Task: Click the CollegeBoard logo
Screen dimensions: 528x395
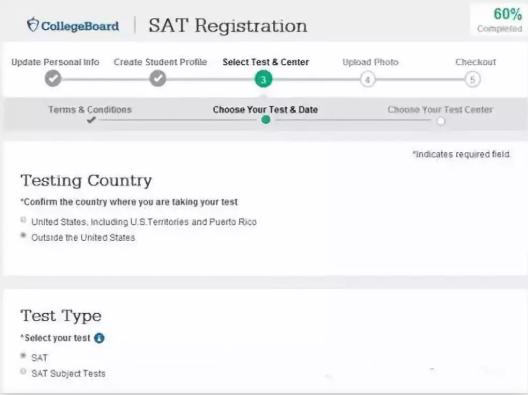Action: tap(73, 25)
